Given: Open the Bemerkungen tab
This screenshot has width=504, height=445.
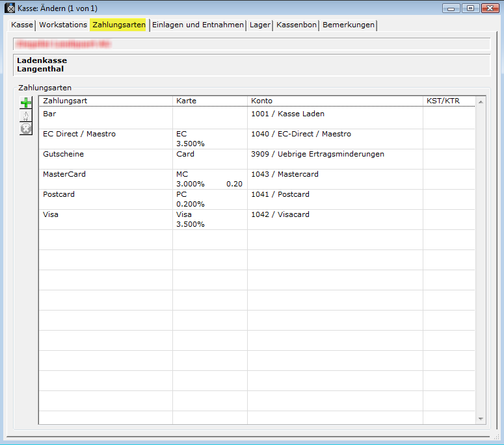Looking at the screenshot, I should pos(348,25).
